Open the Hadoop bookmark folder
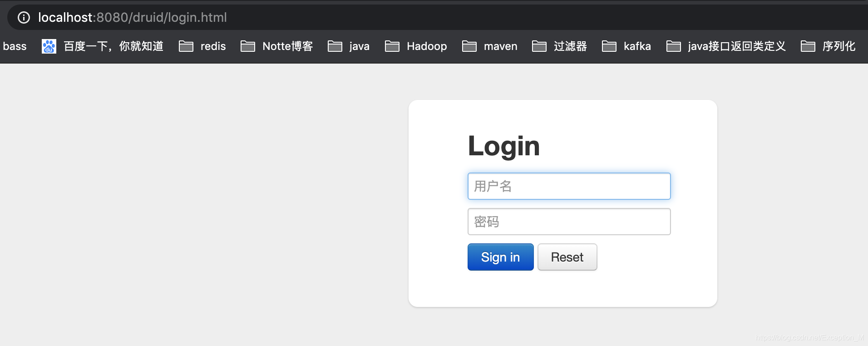 coord(416,46)
